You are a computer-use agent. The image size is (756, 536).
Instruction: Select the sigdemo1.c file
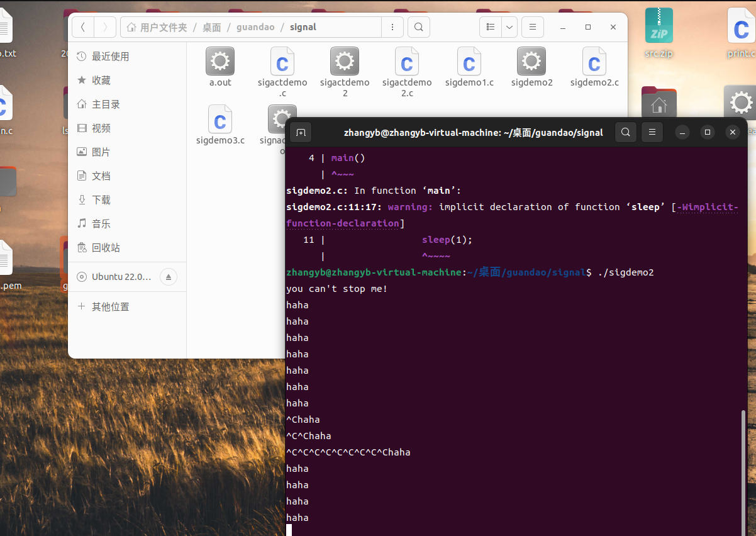coord(469,67)
